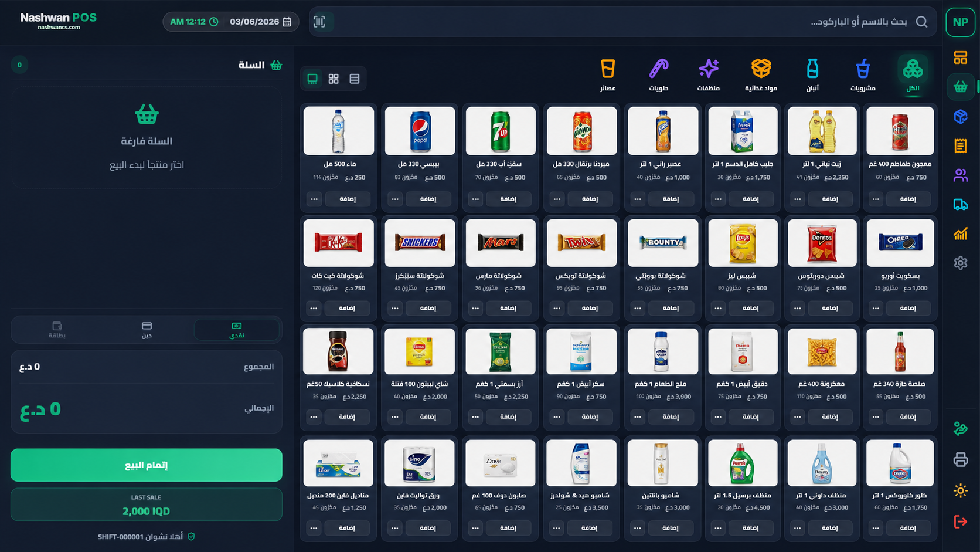Click the cart item count badge

[19, 65]
